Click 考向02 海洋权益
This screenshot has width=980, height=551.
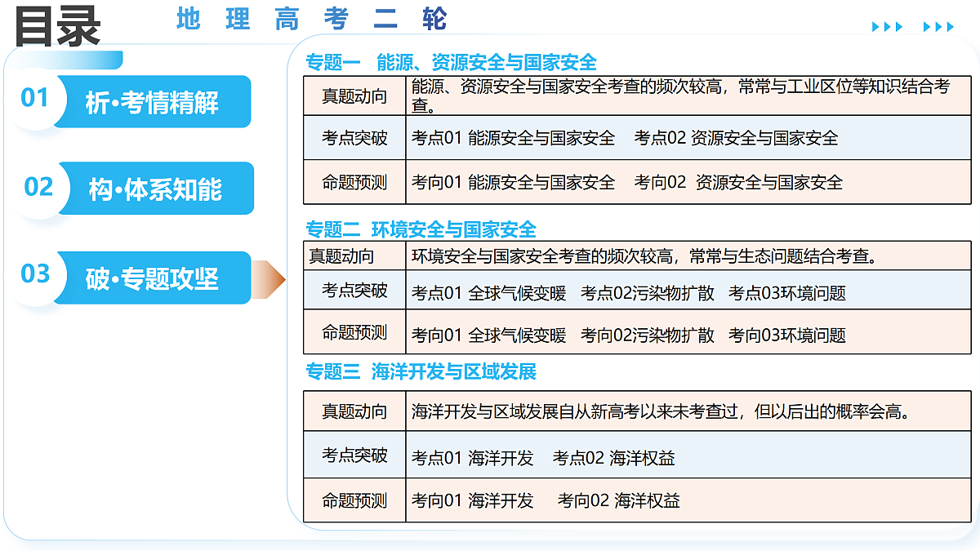coord(618,500)
